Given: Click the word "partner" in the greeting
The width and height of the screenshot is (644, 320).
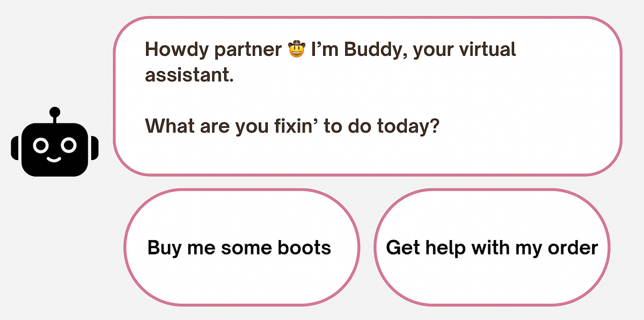Looking at the screenshot, I should pos(247,50).
